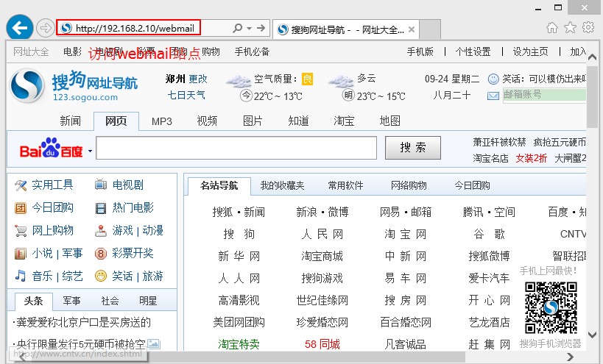Click the mail envelope icon

pyautogui.click(x=493, y=96)
